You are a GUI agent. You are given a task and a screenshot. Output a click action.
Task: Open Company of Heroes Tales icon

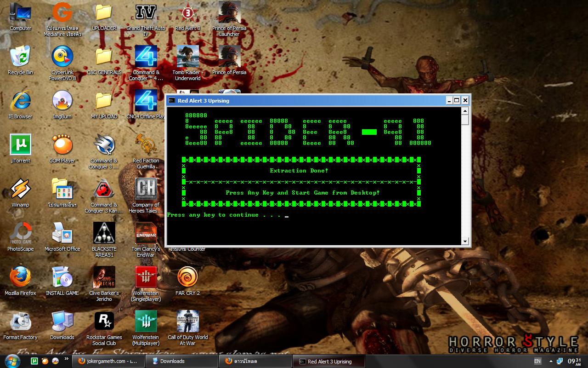(146, 195)
